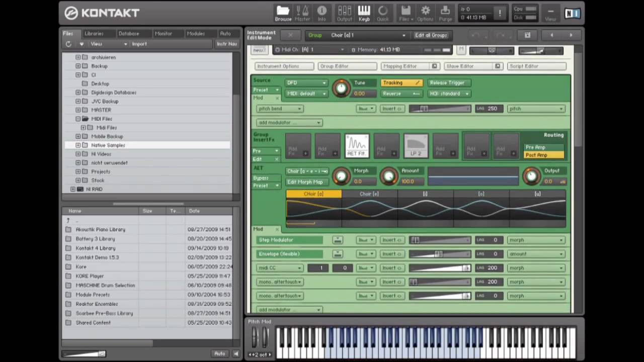Collapse the MIDI Files folder
Image resolution: width=644 pixels, height=362 pixels.
pos(78,119)
